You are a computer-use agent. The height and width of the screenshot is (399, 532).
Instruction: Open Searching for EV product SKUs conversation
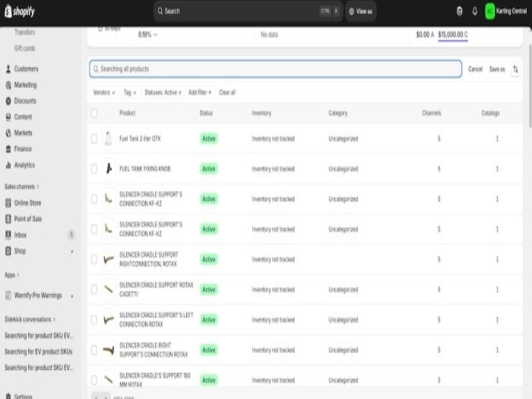(x=38, y=352)
